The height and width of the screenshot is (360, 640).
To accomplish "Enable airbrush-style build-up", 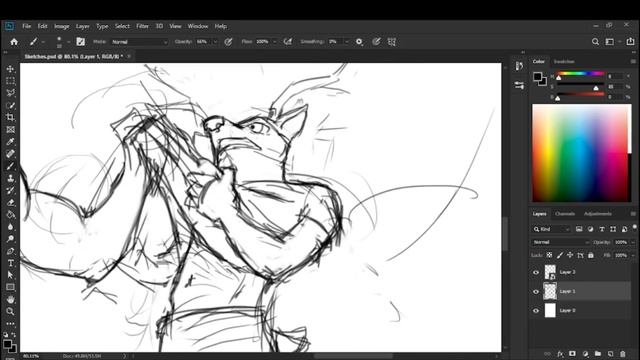I will (x=288, y=42).
